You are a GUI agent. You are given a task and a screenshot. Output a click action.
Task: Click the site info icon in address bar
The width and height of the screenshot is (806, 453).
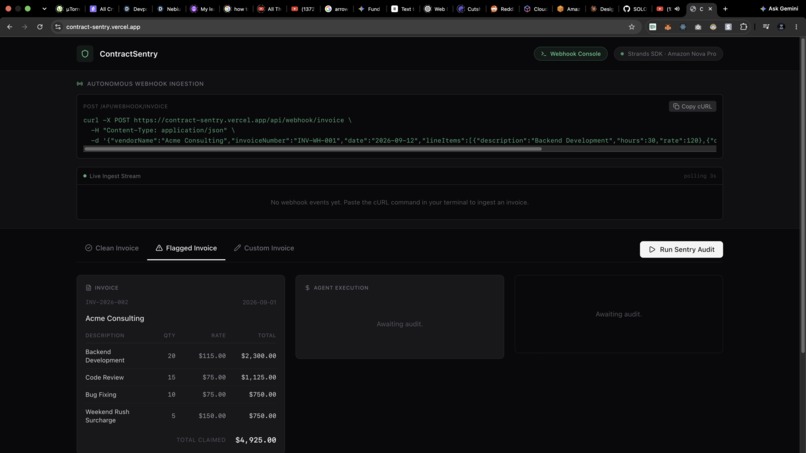58,27
